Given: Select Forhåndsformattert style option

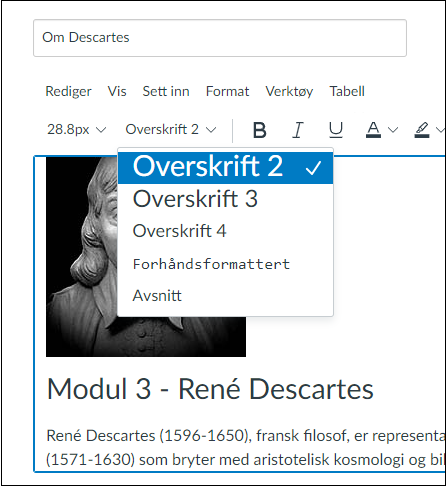Looking at the screenshot, I should [226, 264].
